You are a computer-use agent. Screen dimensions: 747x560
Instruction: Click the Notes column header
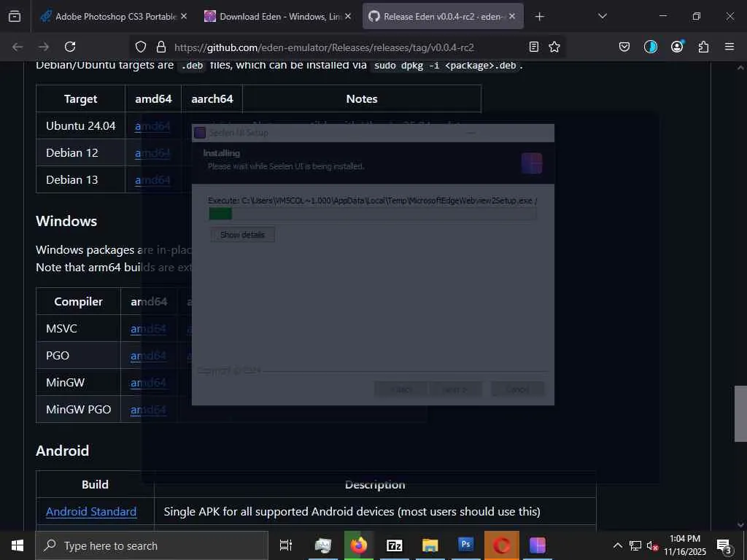click(362, 98)
